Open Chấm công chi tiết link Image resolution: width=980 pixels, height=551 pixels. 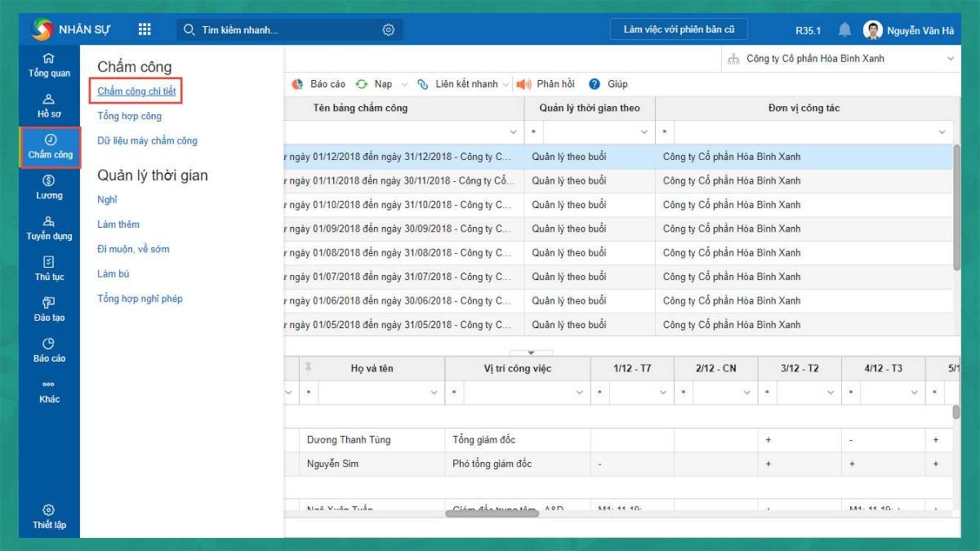tap(136, 91)
